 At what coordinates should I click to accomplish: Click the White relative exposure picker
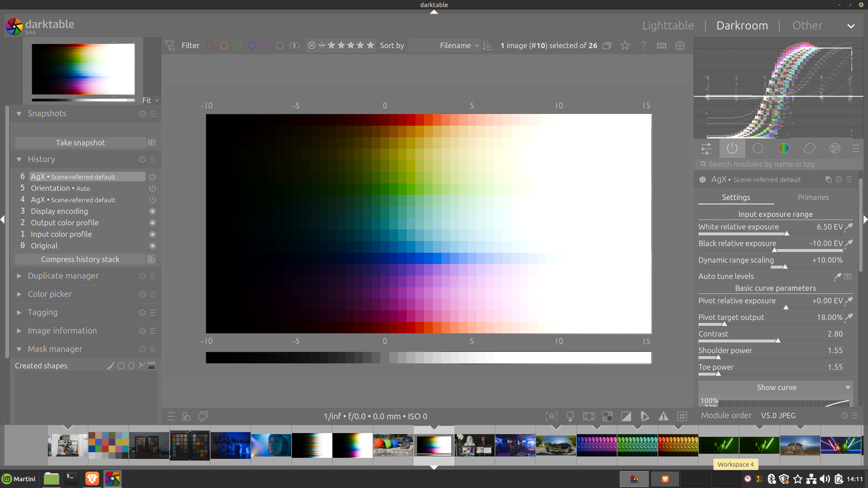(849, 227)
